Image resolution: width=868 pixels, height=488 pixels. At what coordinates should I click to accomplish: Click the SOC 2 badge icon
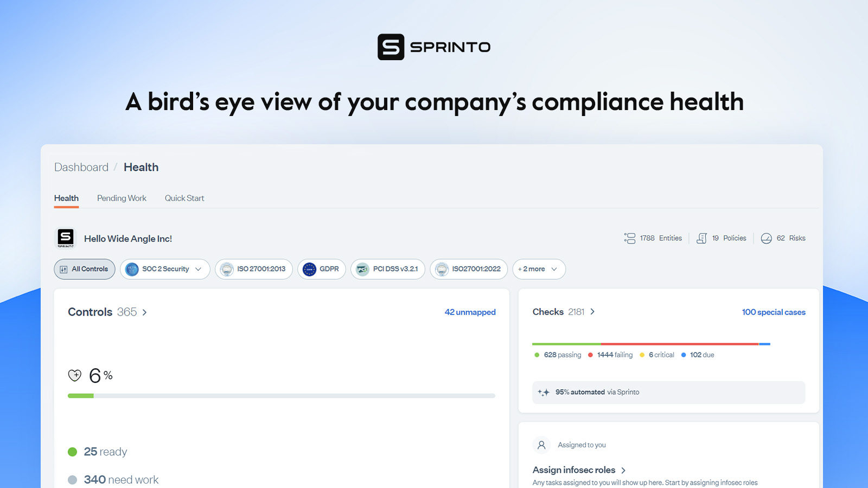pos(132,269)
